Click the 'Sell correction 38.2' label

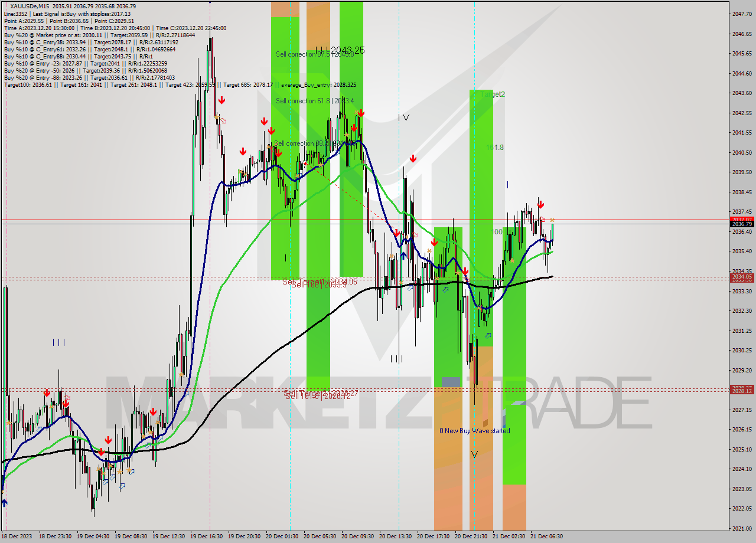(314, 143)
